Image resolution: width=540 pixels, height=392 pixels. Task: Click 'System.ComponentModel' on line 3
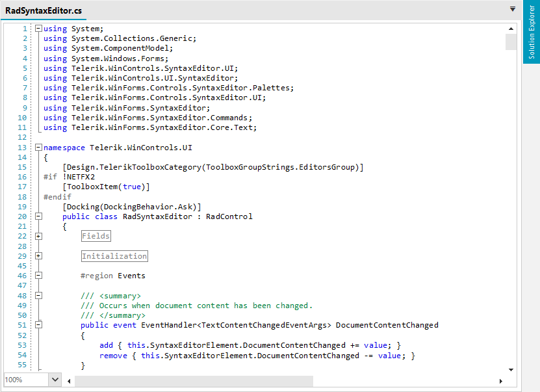[120, 48]
